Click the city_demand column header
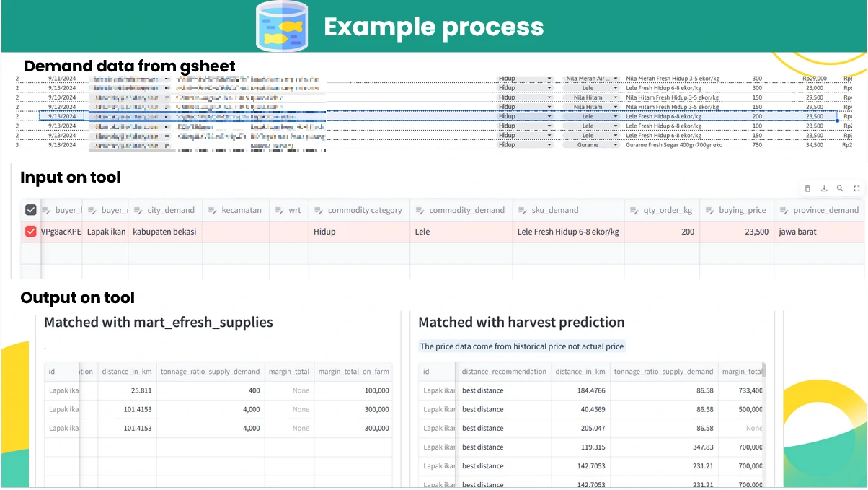 (x=171, y=210)
